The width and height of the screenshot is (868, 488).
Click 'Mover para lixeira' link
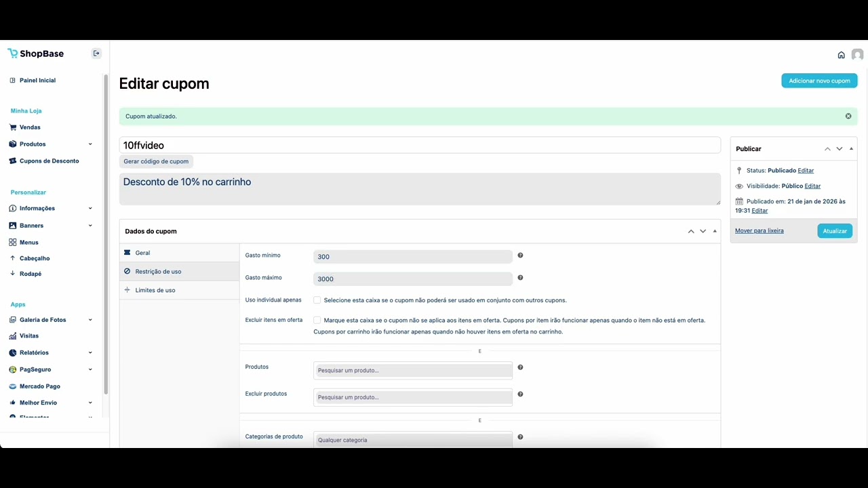759,231
